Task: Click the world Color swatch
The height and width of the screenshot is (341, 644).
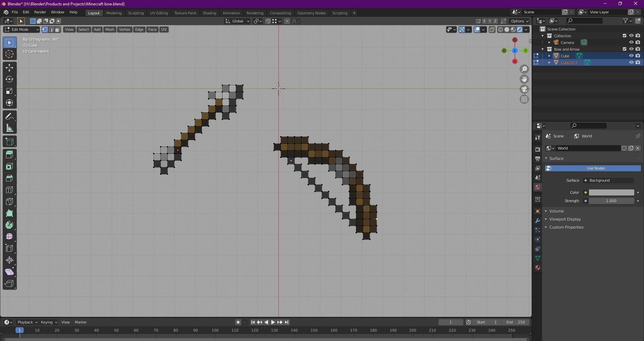Action: tap(611, 192)
